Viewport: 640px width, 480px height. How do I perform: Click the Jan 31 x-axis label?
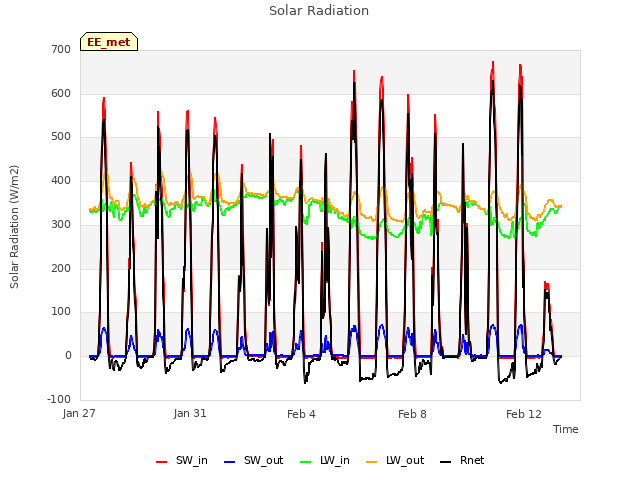(x=190, y=413)
